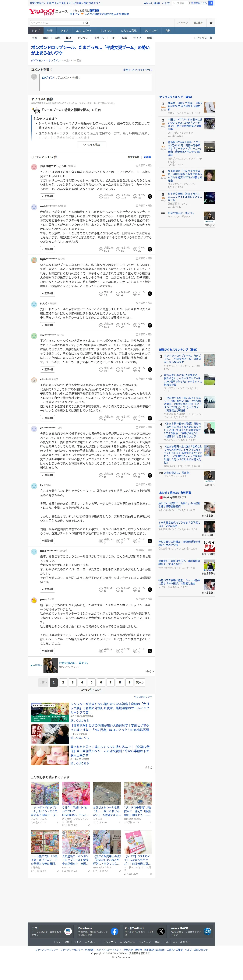
Task: Expand 返信9件 replies under (-ᄉ-) comment
Action: (x=48, y=325)
